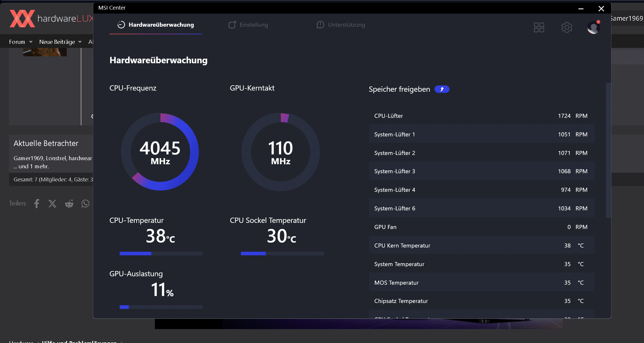Click the CPU Sockel Temperatur progress bar
This screenshot has width=644, height=343.
[282, 254]
